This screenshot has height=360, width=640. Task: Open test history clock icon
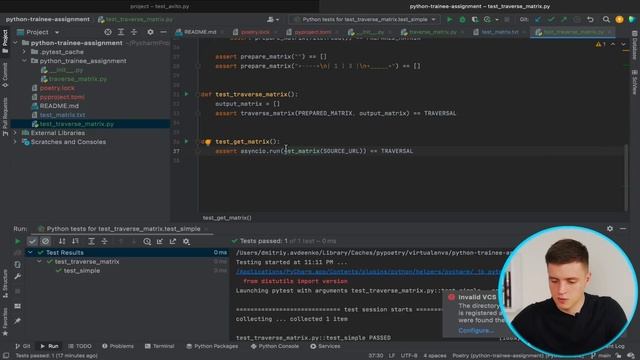tap(147, 241)
